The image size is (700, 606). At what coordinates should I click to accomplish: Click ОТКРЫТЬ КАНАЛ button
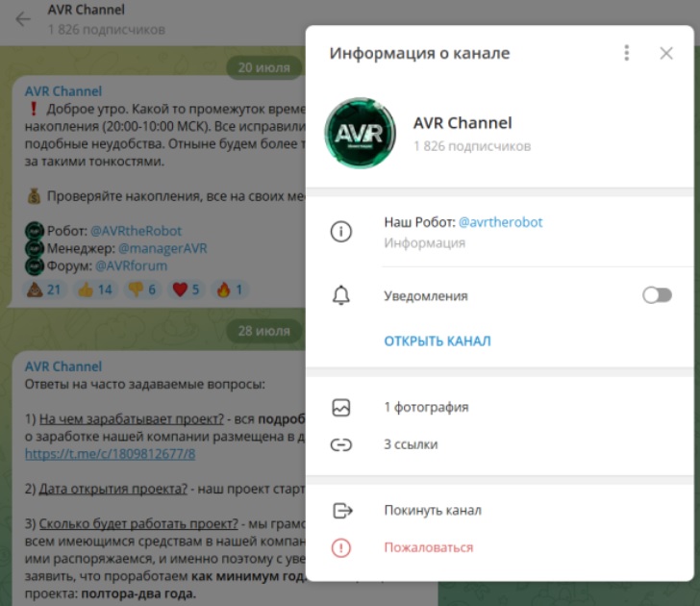437,341
